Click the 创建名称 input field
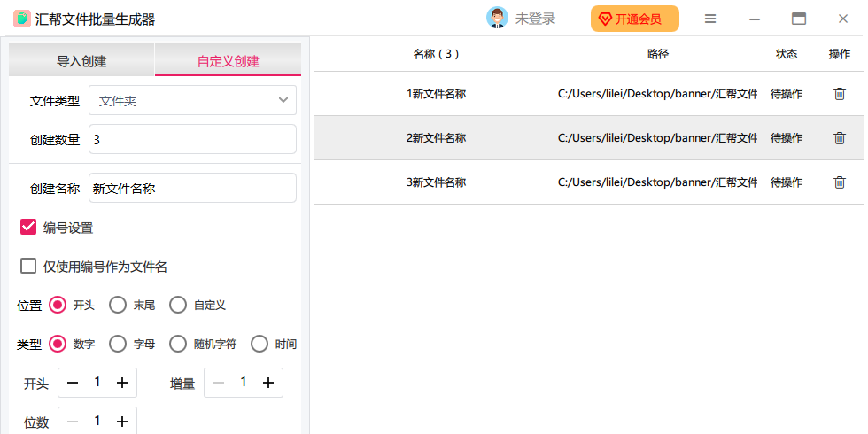This screenshot has height=434, width=868. 192,188
